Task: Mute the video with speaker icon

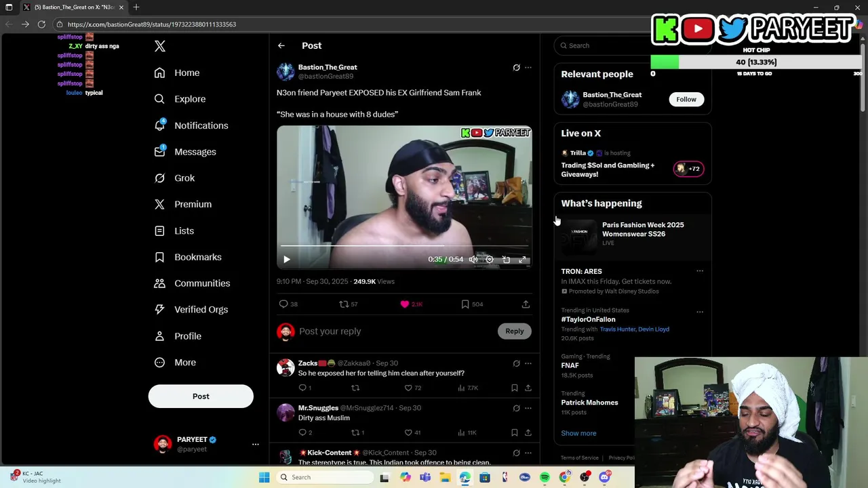Action: pyautogui.click(x=473, y=260)
